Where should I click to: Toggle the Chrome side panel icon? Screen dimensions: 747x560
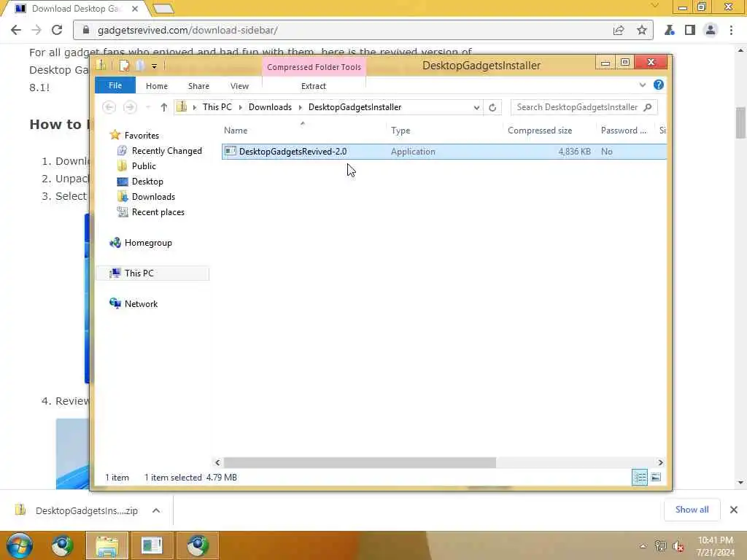(689, 31)
